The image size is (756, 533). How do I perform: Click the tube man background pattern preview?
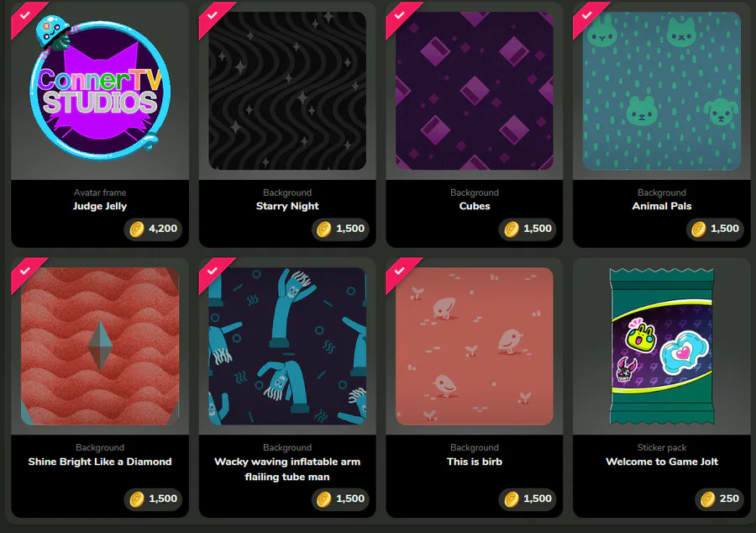point(287,346)
